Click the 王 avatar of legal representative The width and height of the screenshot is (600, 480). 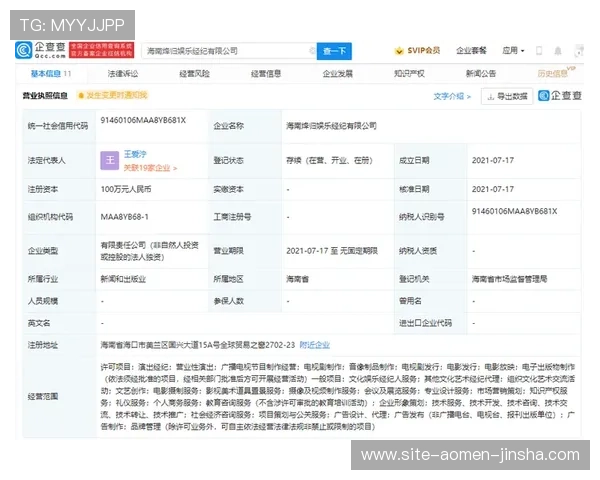(x=110, y=160)
